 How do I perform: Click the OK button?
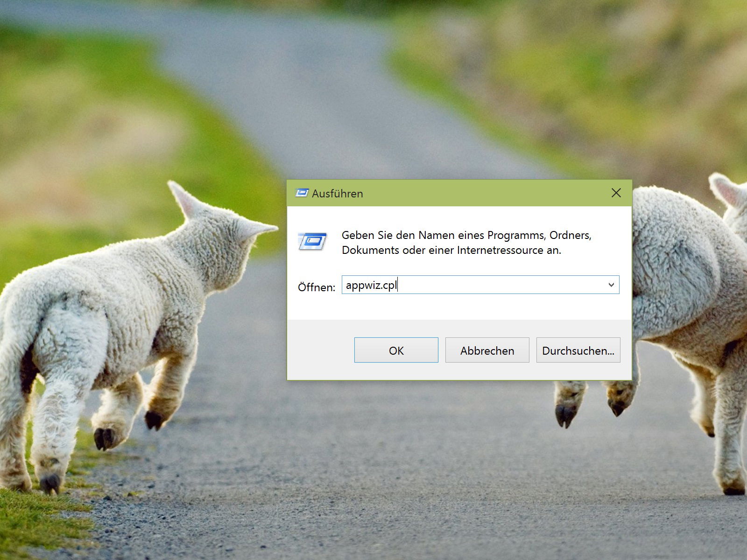(x=396, y=350)
